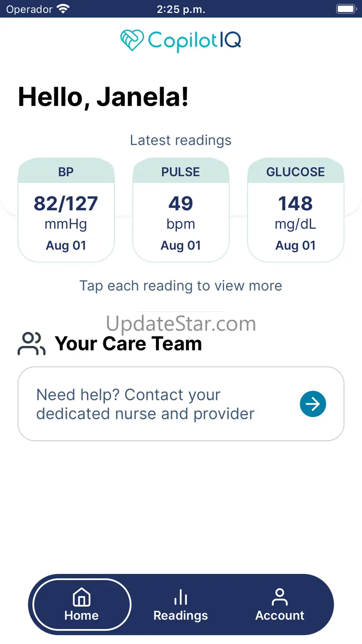Screen dimensions: 362x644
Task: Tap the Wi-Fi status icon
Action: pyautogui.click(x=63, y=9)
